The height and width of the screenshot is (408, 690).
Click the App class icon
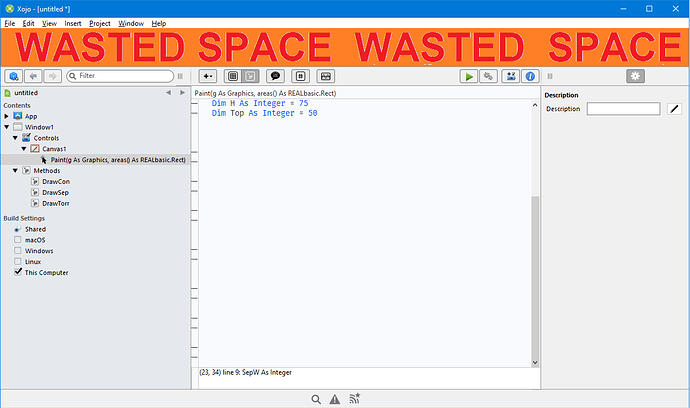tap(18, 116)
